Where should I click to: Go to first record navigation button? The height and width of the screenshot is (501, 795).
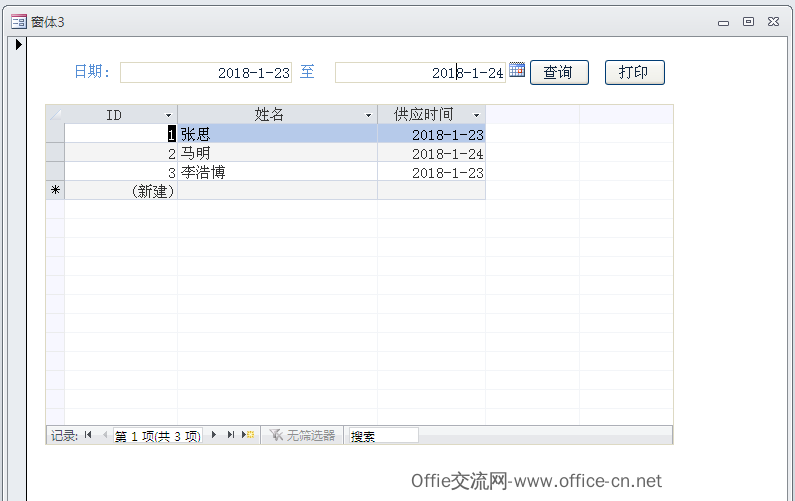pos(88,435)
